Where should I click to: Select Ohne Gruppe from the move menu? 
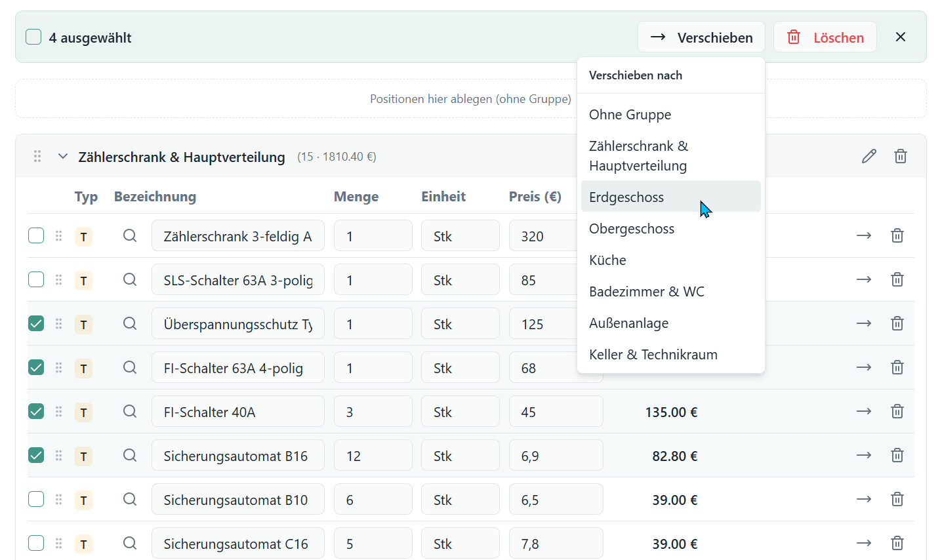(630, 114)
